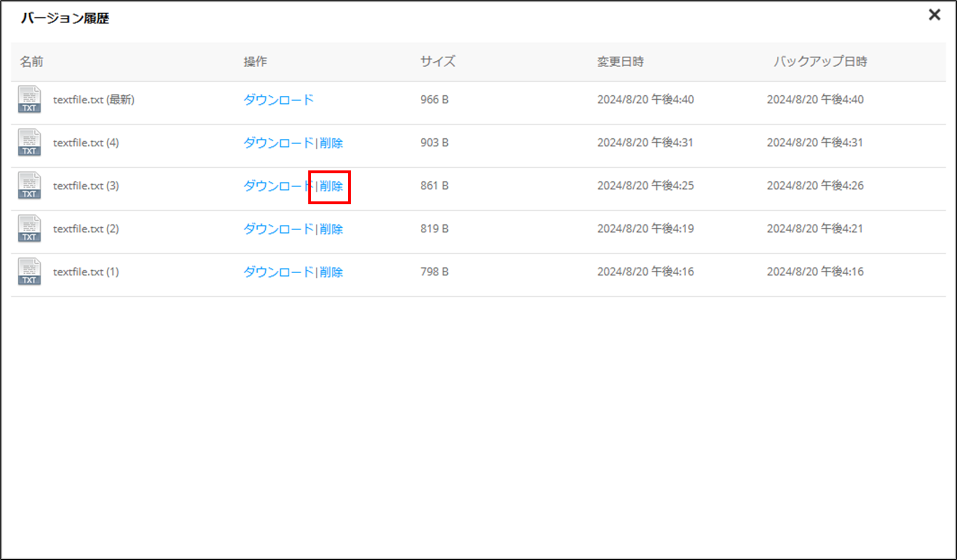Click the バージョン履歴 dialog title

point(65,18)
